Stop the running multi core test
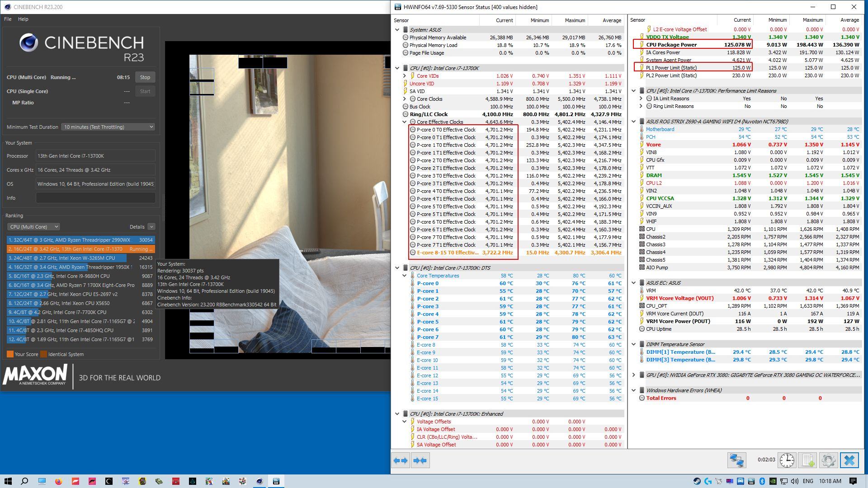Viewport: 868px width, 488px height. (x=145, y=77)
